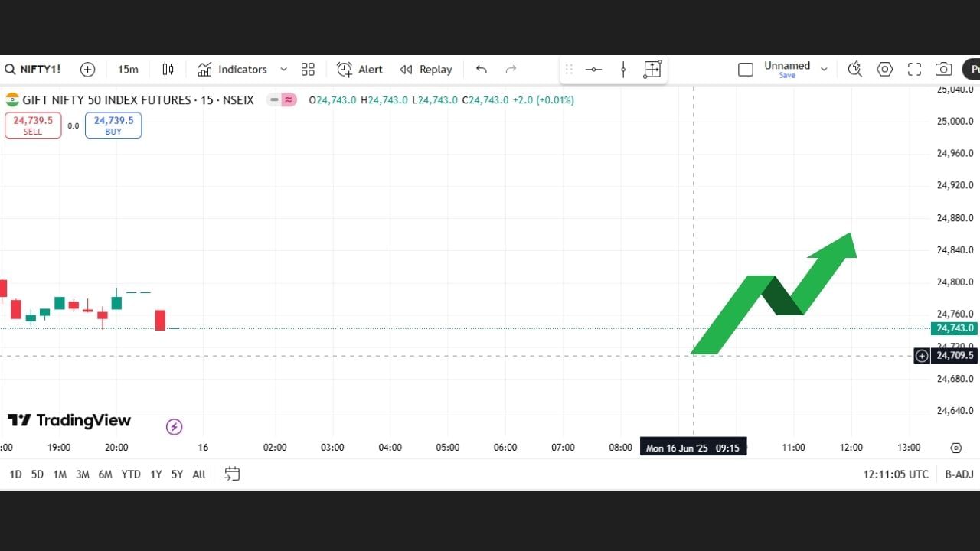Open the 15m timeframe interval menu
The height and width of the screenshot is (551, 980).
click(x=128, y=70)
